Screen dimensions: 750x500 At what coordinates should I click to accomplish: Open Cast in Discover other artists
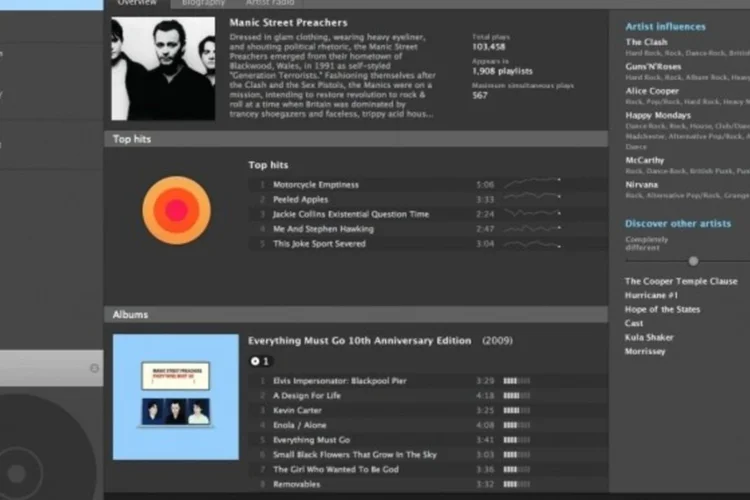click(634, 323)
